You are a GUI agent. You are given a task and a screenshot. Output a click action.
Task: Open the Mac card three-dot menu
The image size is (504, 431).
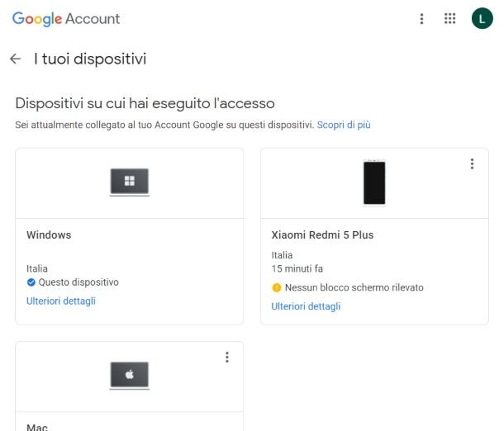227,358
